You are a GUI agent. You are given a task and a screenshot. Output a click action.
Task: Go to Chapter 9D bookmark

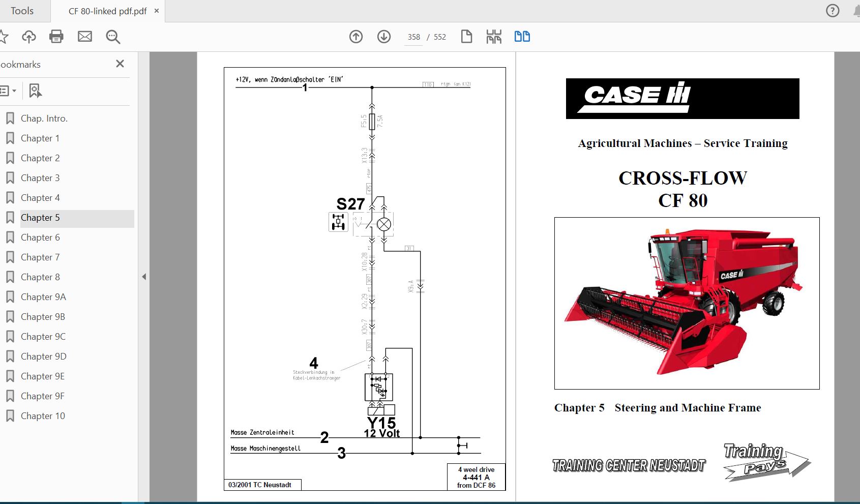(44, 357)
